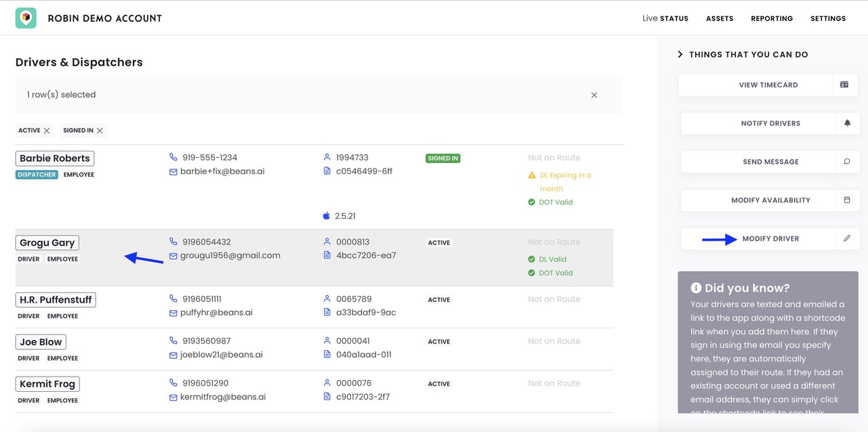Click the grougu1956@gmail.com email address
Screen dimensions: 868x432
(x=230, y=256)
